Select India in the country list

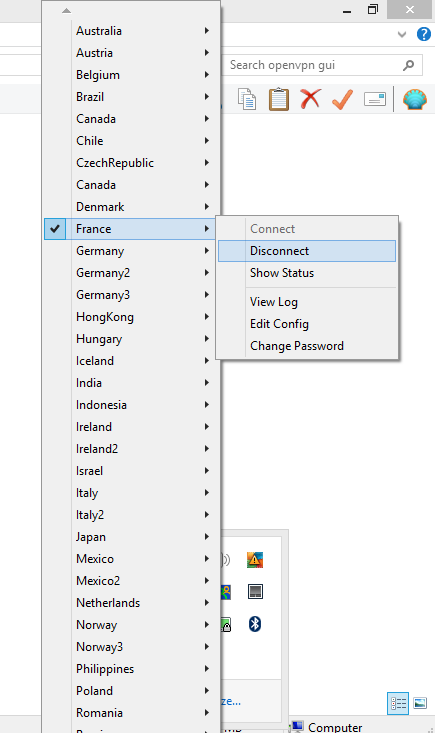coord(130,383)
